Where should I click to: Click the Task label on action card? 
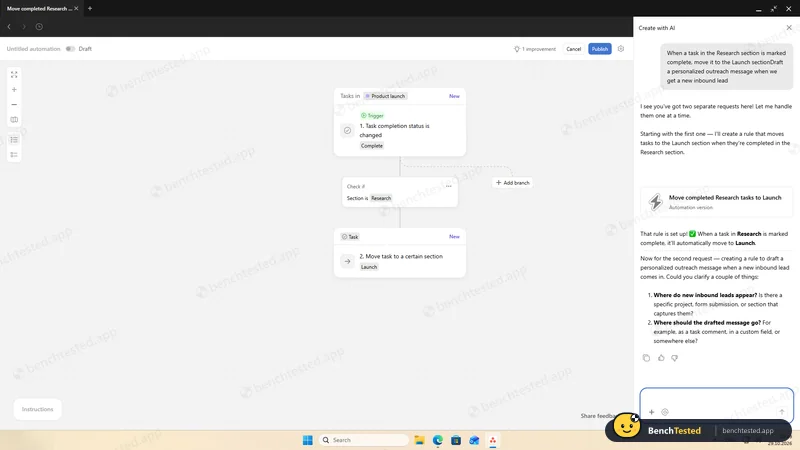coord(350,237)
